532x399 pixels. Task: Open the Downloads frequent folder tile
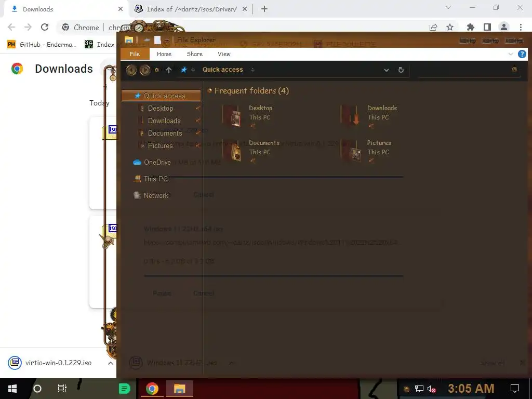369,116
